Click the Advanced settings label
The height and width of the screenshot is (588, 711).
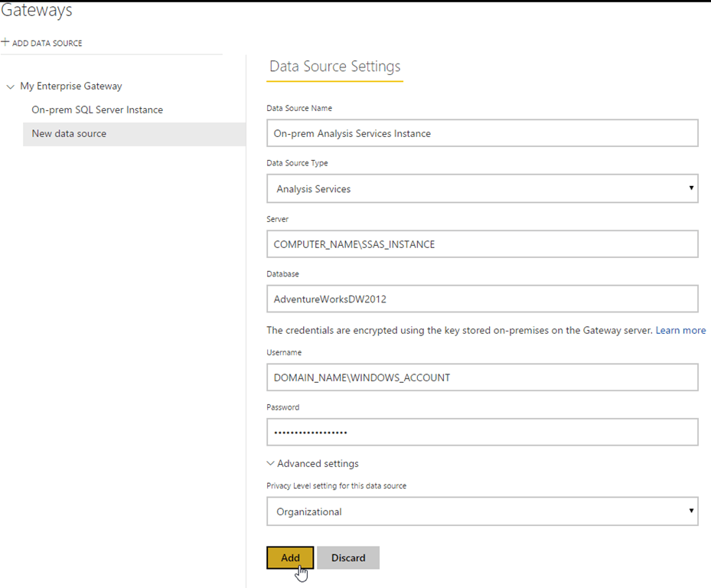coord(318,464)
